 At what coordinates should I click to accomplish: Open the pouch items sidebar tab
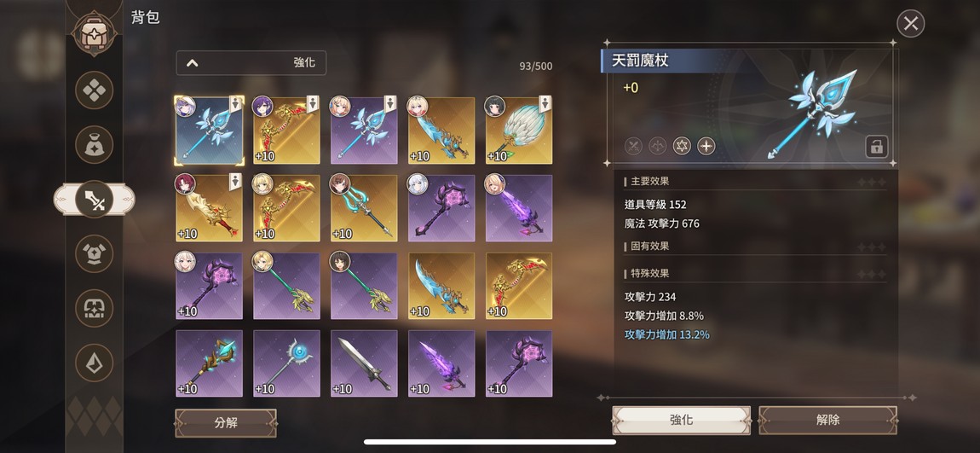[94, 144]
